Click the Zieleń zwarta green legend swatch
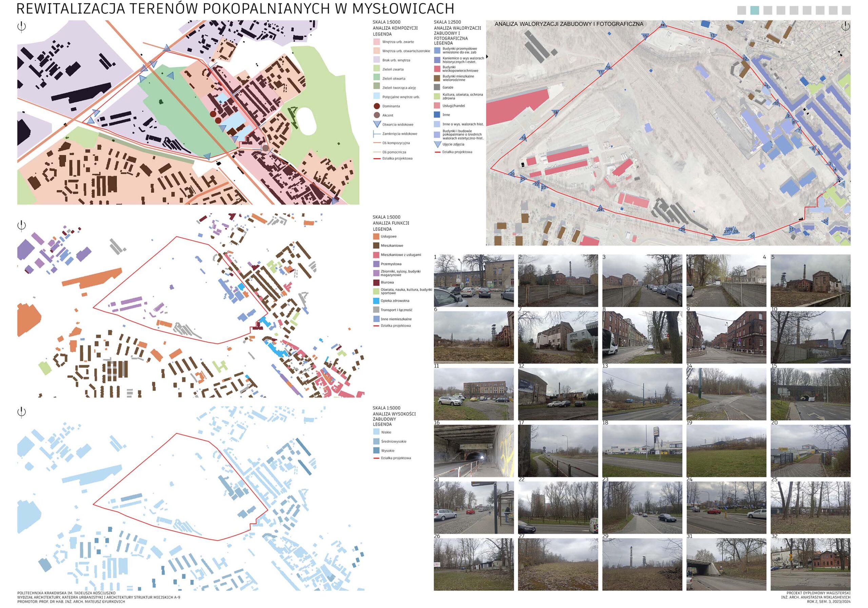This screenshot has width=868, height=608. point(377,69)
